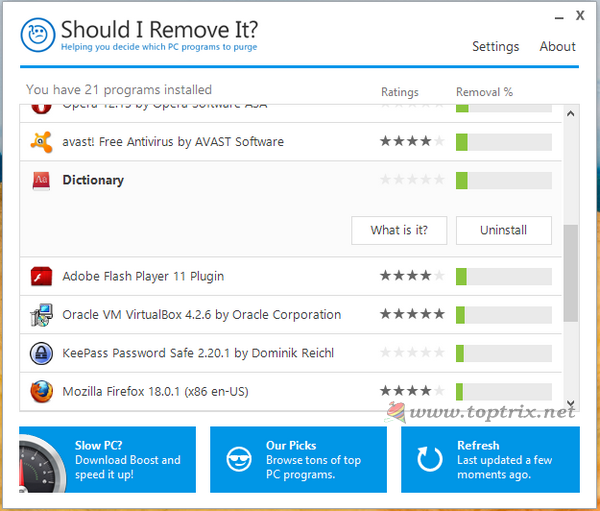Click the Oracle VirtualBox five-star rating

412,314
